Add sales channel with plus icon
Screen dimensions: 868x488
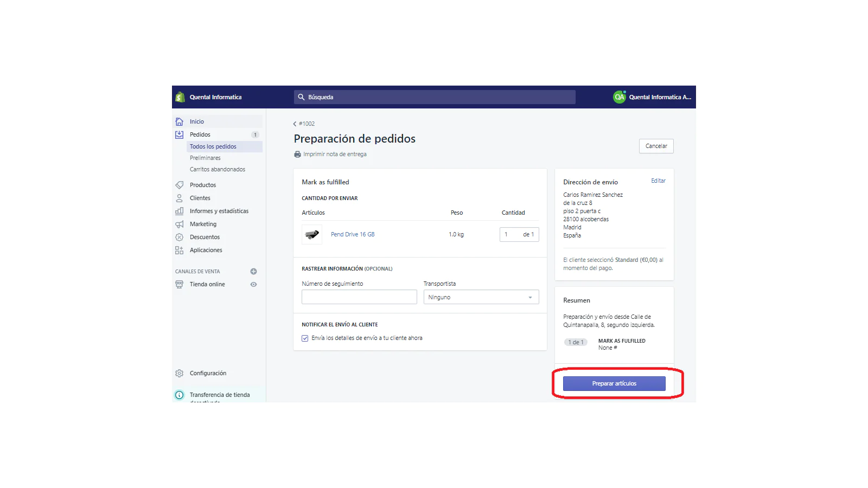253,271
